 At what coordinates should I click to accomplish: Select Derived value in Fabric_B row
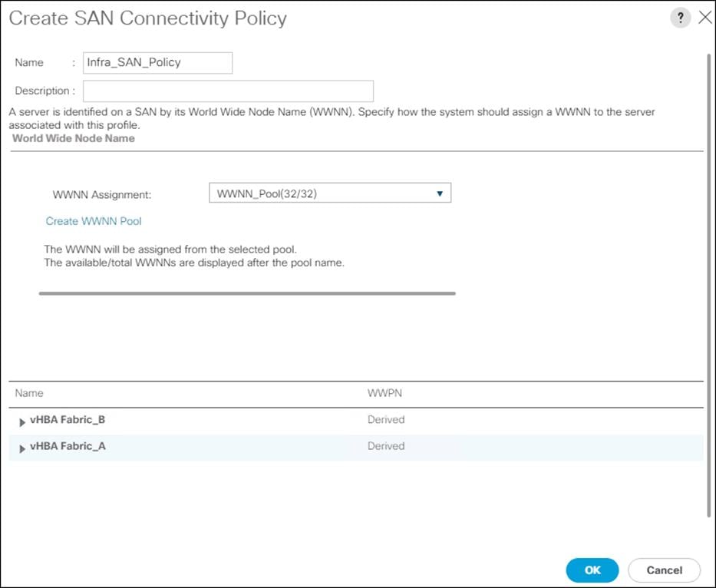click(x=386, y=419)
